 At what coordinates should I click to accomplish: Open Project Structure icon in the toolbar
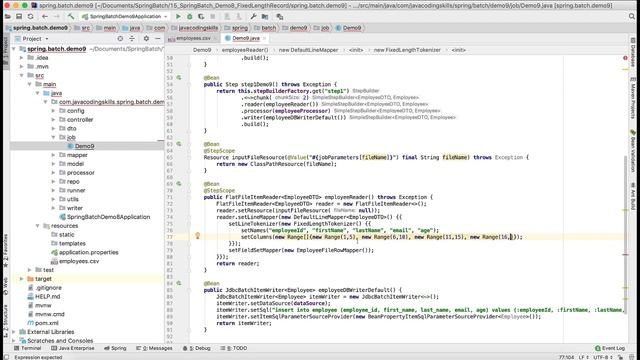pyautogui.click(x=265, y=16)
